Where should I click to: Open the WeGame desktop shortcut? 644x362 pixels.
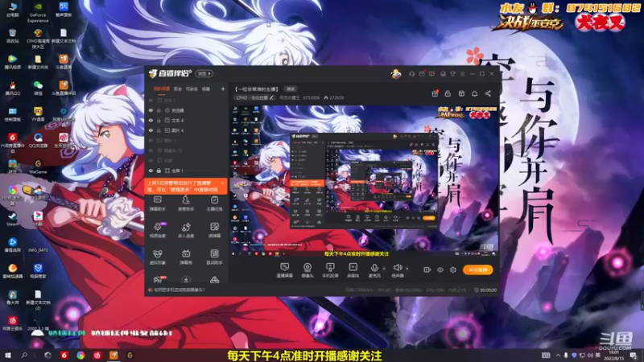coord(38,167)
